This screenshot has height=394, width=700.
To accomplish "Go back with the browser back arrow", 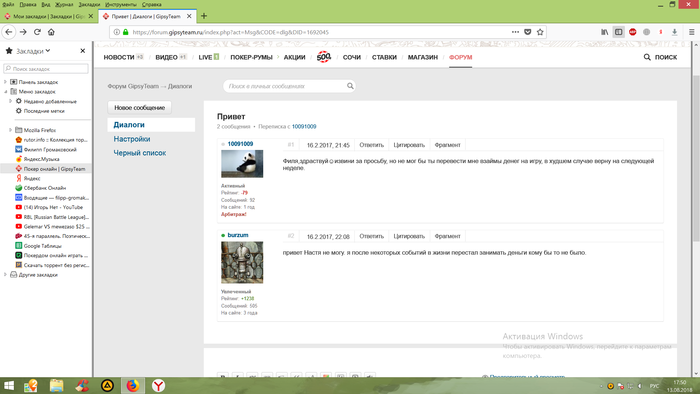I will (9, 32).
